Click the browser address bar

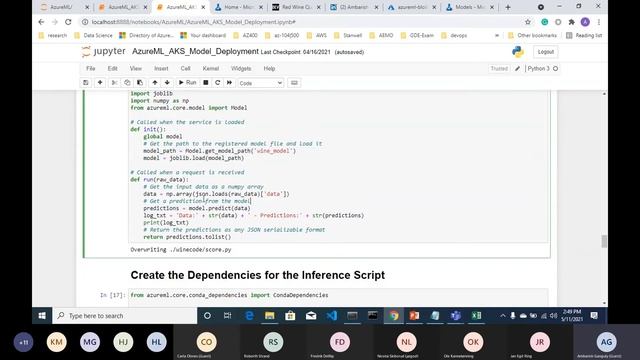tap(302, 22)
